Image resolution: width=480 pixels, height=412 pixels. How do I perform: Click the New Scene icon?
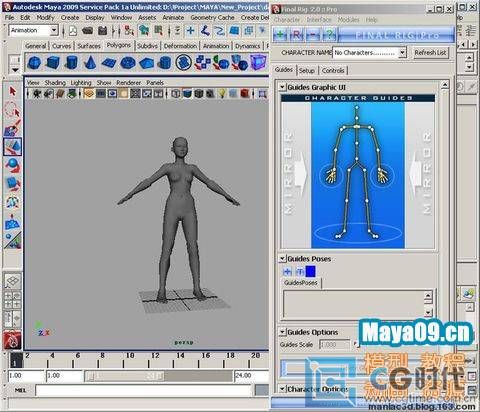(73, 31)
